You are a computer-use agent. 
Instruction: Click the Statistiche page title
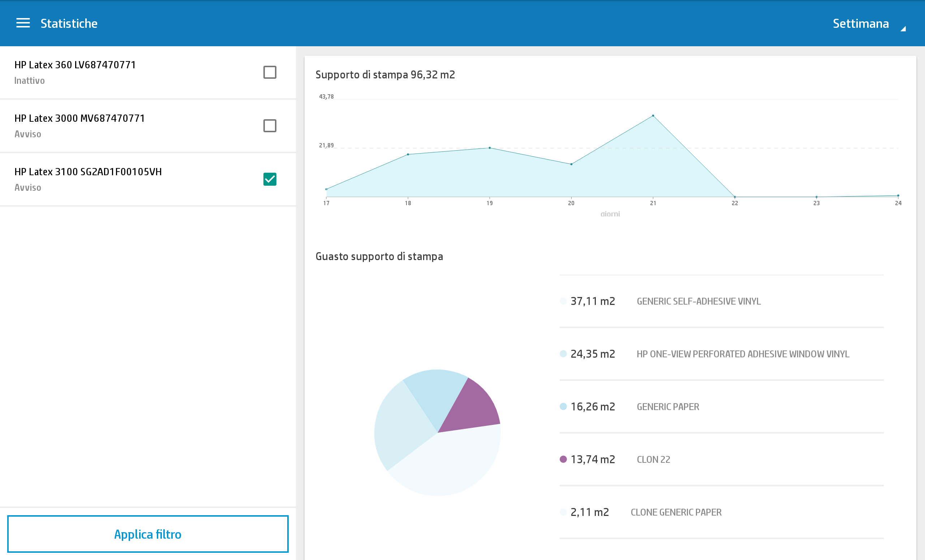point(69,23)
